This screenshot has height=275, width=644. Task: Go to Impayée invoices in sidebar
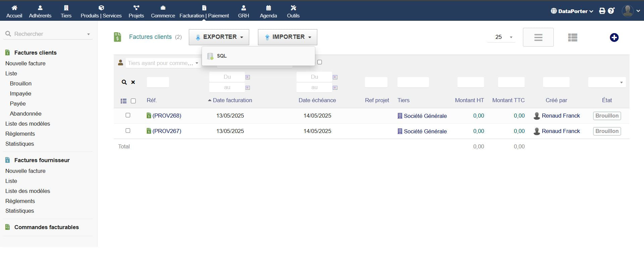coord(20,93)
